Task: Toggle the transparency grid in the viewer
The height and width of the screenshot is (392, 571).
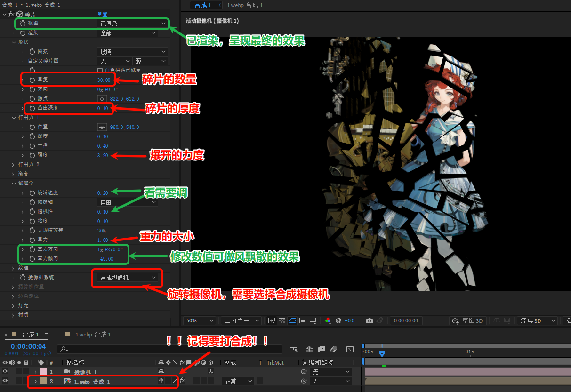Action: pos(282,321)
